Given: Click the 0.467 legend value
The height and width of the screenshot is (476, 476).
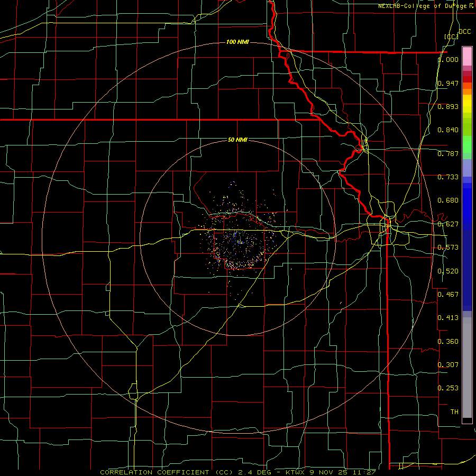Looking at the screenshot, I should click(x=448, y=294).
